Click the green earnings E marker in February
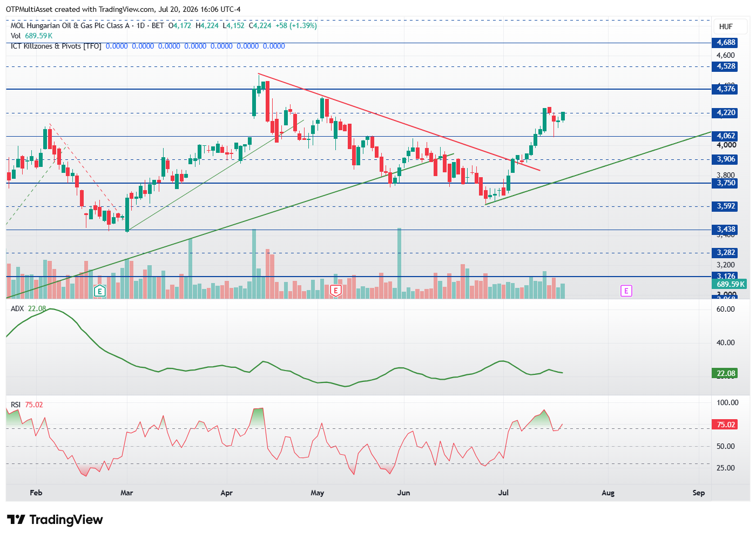The height and width of the screenshot is (538, 756). (99, 291)
